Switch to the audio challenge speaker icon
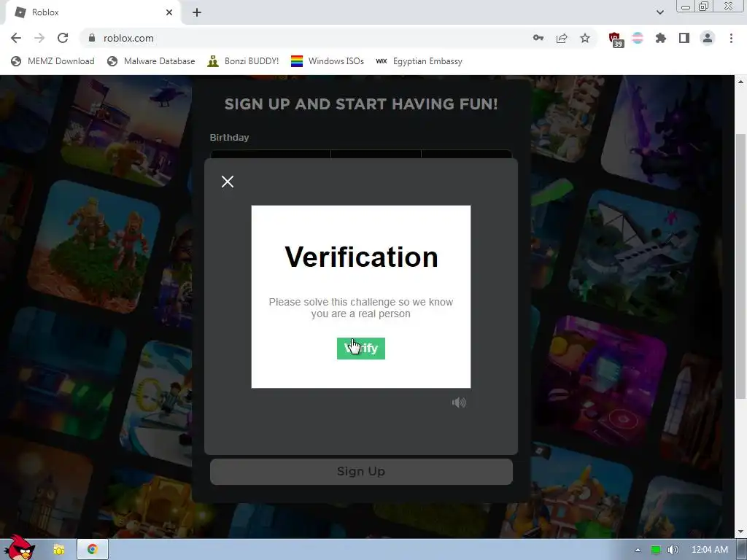 coord(459,402)
